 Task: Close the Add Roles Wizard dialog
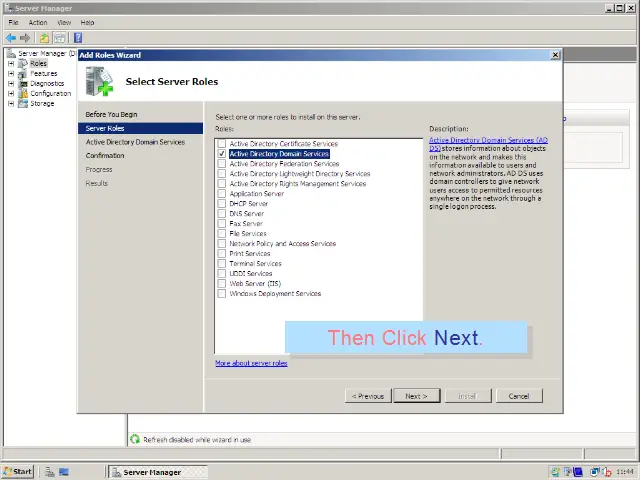tap(555, 55)
